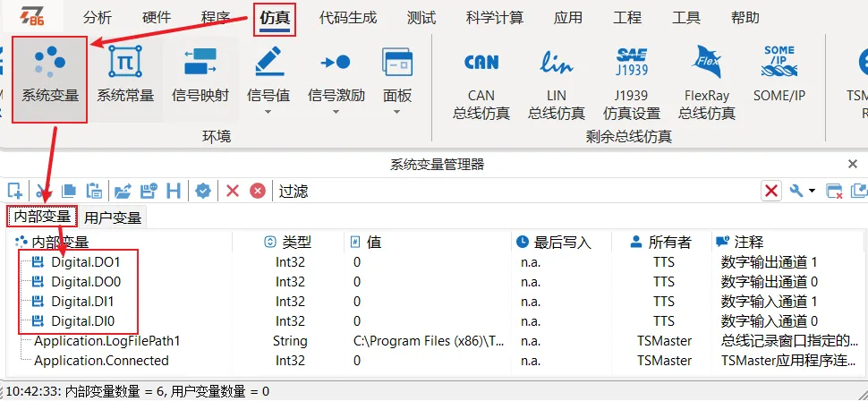Click the C:\Program Files (x86) value cell

pos(429,341)
